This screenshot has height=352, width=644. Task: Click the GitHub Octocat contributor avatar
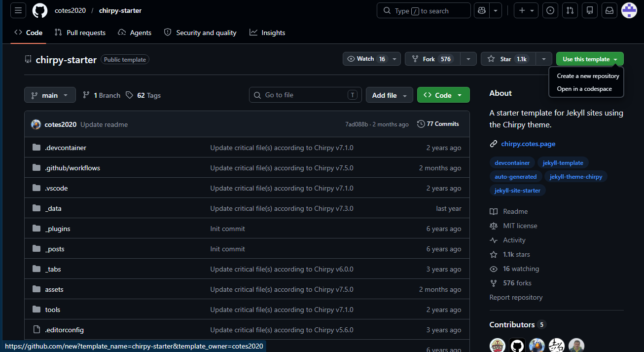517,346
